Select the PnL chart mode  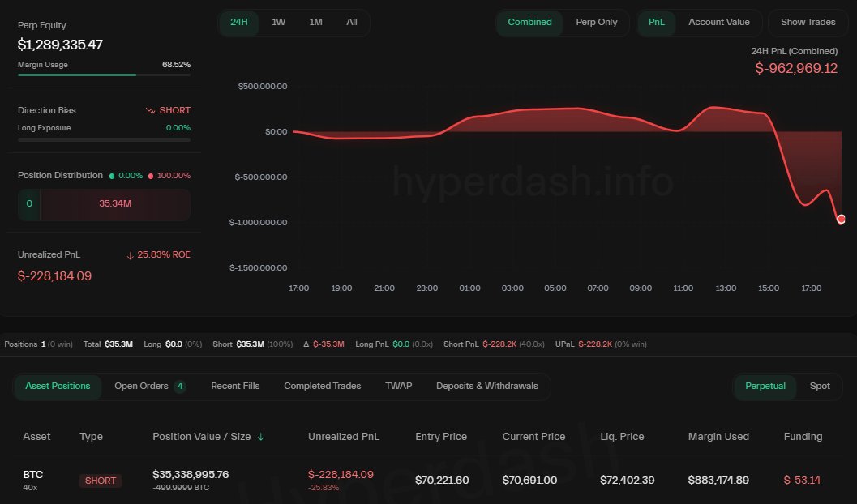[x=657, y=23]
